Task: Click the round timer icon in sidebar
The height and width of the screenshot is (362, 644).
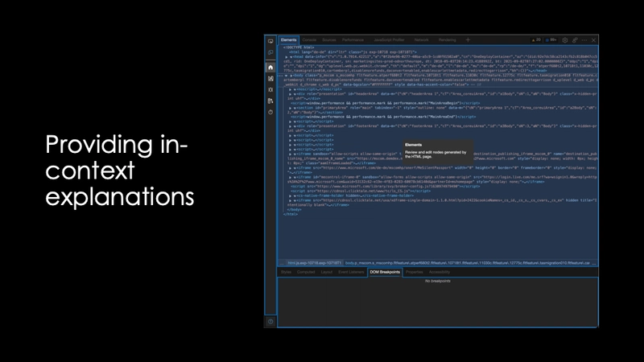Action: pyautogui.click(x=270, y=112)
